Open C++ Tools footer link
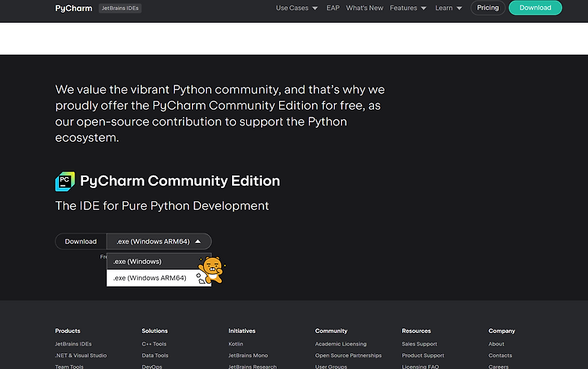Image resolution: width=588 pixels, height=369 pixels. [154, 344]
